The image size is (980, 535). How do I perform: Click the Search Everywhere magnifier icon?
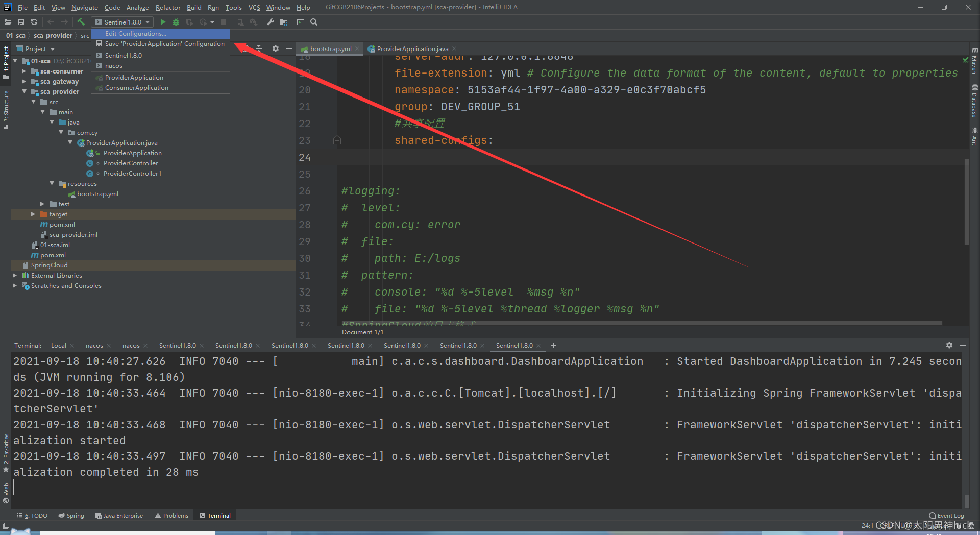click(314, 22)
